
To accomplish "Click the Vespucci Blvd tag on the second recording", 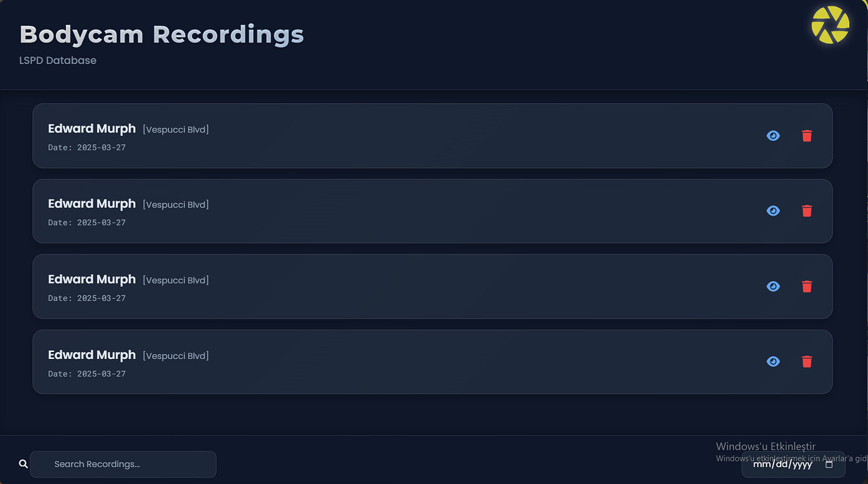I will tap(175, 205).
